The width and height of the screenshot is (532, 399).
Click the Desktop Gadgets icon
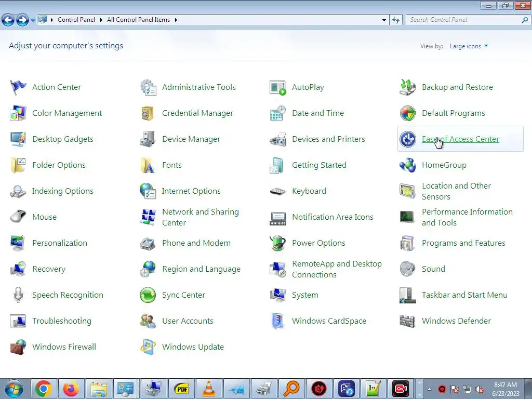(18, 139)
